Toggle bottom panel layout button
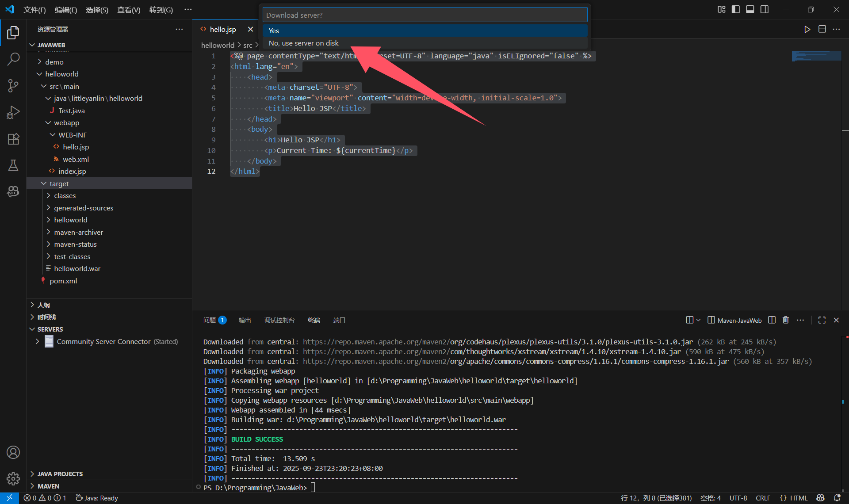 click(750, 9)
